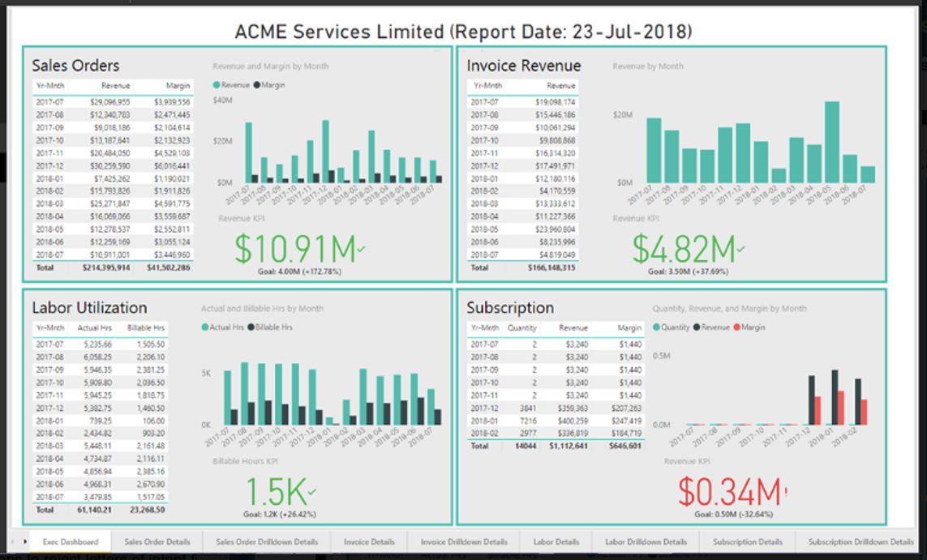Click the ACME Services Limited report title
Screen dimensions: 927x560
point(463,32)
